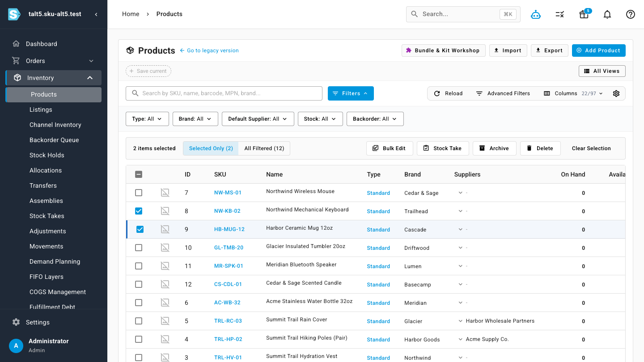The width and height of the screenshot is (644, 362).
Task: Click the Bulk Edit button
Action: [x=390, y=148]
